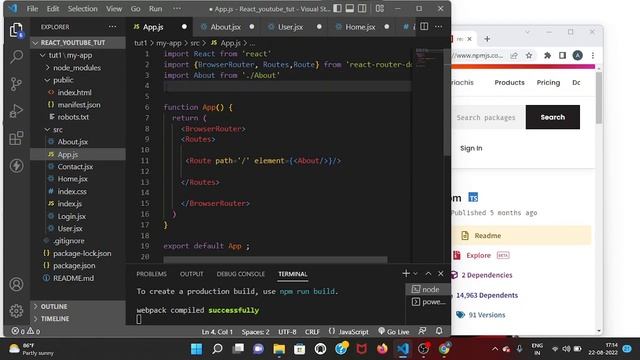Open the Readme tab on npm page

(x=521, y=236)
